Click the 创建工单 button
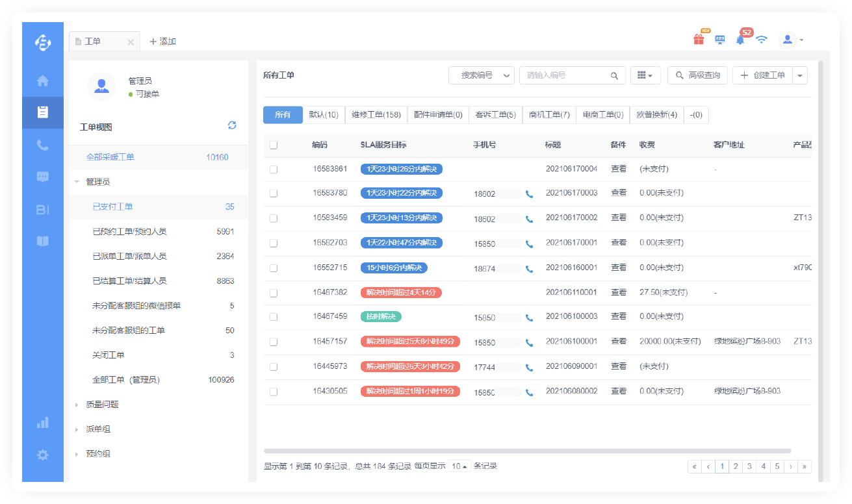Screen dimensions: 852x504 click(x=762, y=75)
